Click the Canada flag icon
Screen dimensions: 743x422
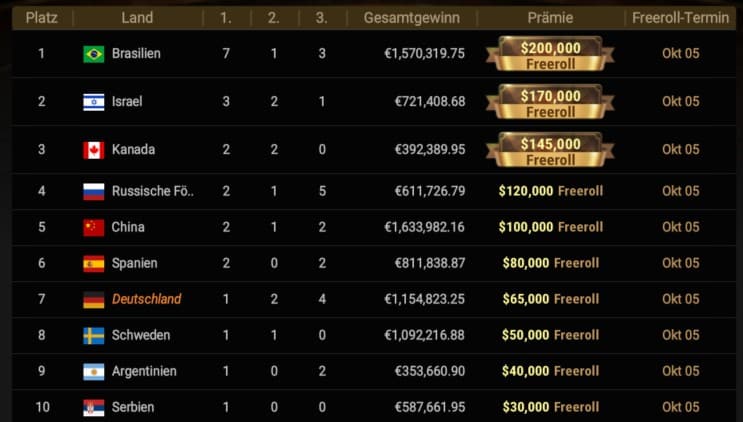point(94,150)
